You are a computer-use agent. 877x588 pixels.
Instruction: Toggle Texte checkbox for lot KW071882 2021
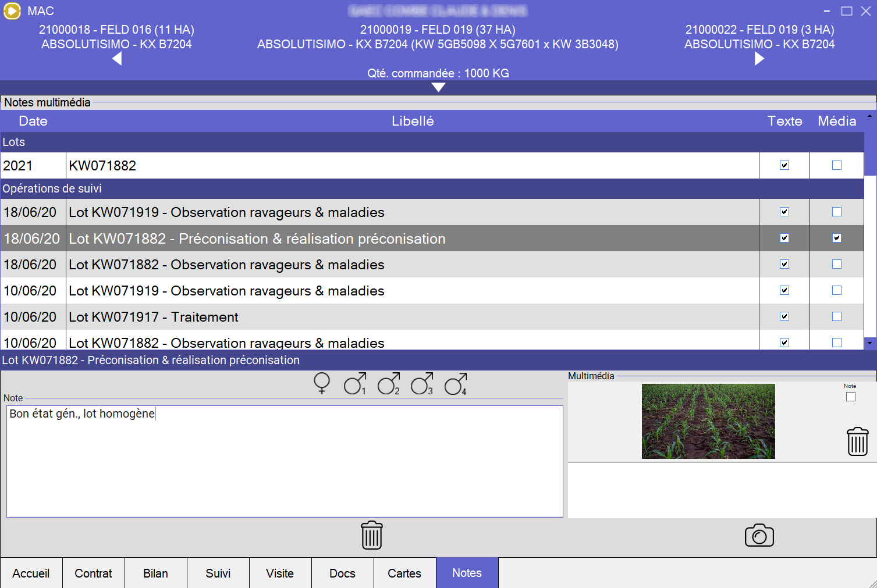[784, 165]
